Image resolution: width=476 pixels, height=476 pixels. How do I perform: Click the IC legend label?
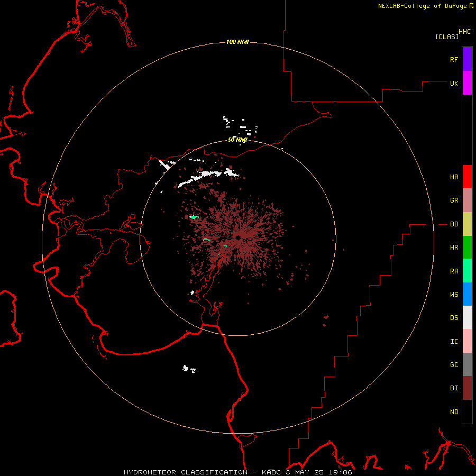[x=454, y=342]
